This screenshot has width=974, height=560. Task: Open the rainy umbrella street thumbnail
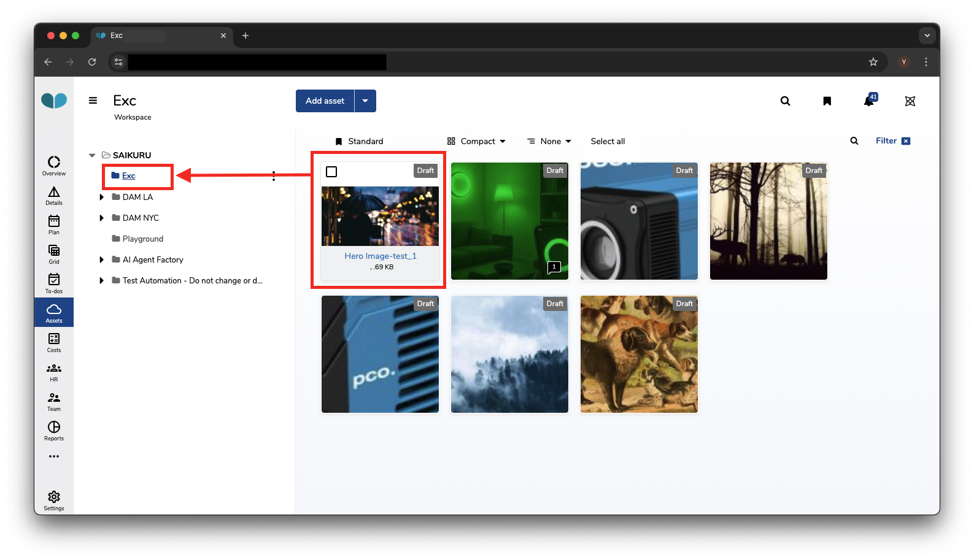(381, 216)
